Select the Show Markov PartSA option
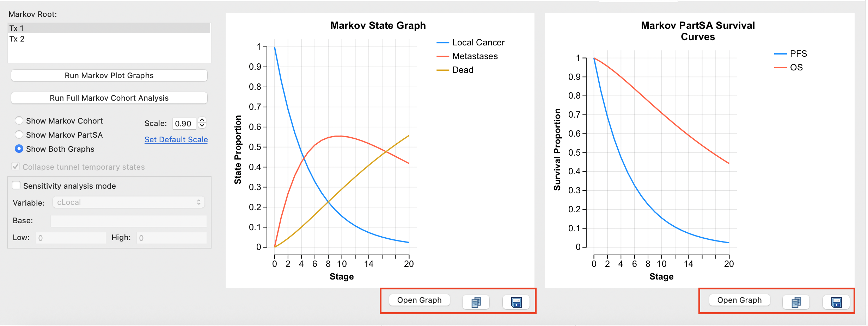 tap(19, 135)
